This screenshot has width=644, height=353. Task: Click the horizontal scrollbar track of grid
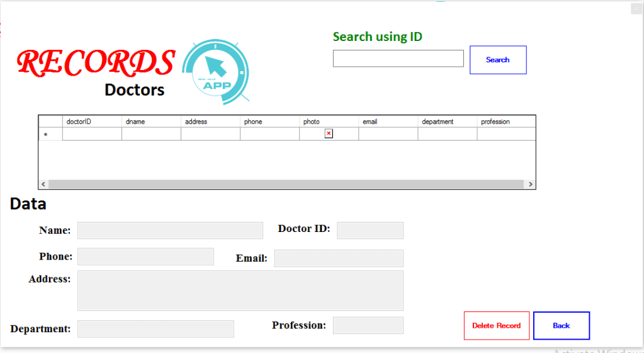(286, 184)
